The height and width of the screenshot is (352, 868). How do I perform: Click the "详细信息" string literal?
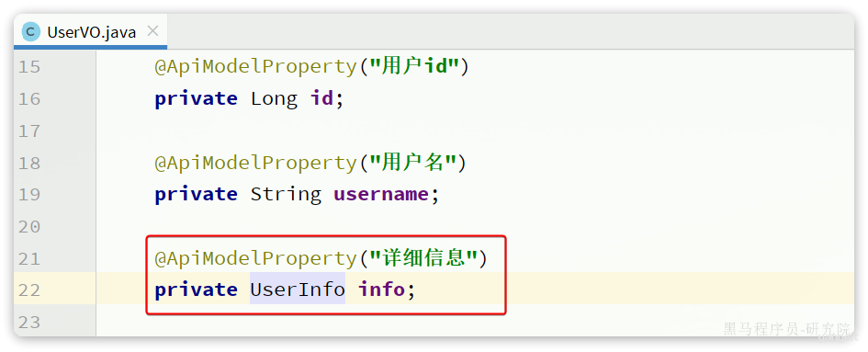(x=423, y=258)
